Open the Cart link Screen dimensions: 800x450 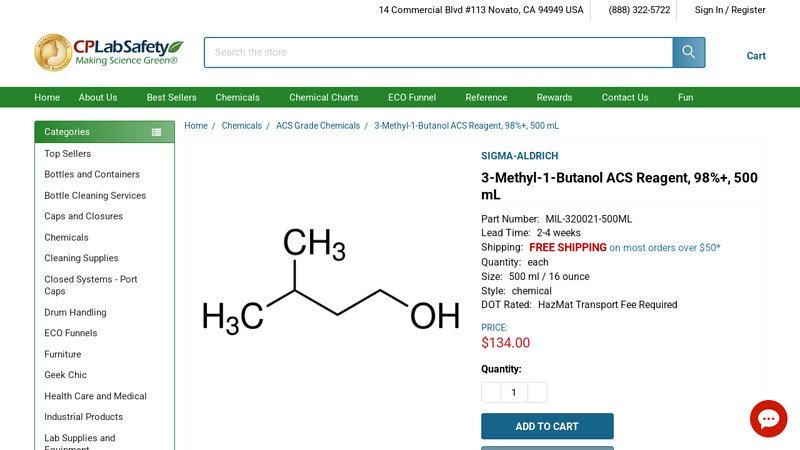pyautogui.click(x=756, y=56)
